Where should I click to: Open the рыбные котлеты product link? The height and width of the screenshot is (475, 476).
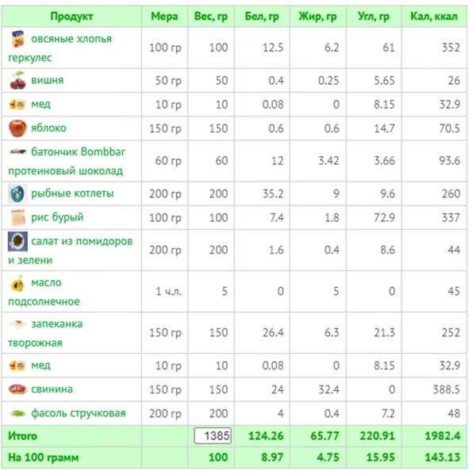[72, 193]
